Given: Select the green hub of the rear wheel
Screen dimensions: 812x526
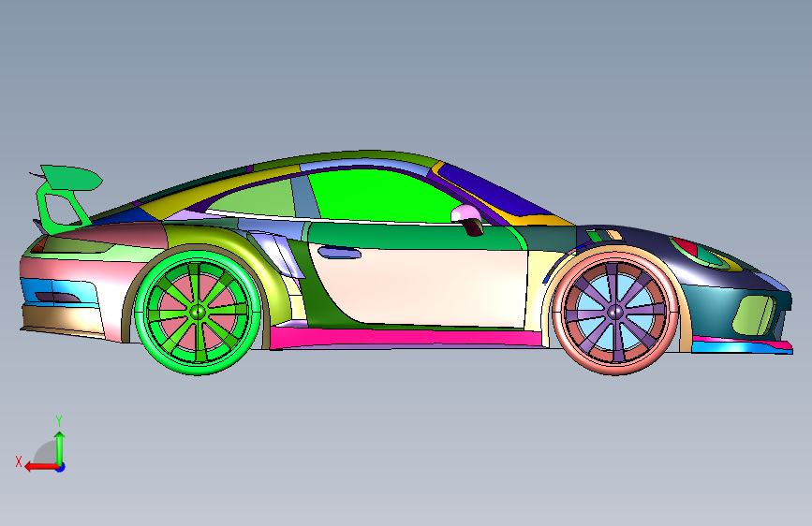Looking at the screenshot, I should (x=198, y=313).
